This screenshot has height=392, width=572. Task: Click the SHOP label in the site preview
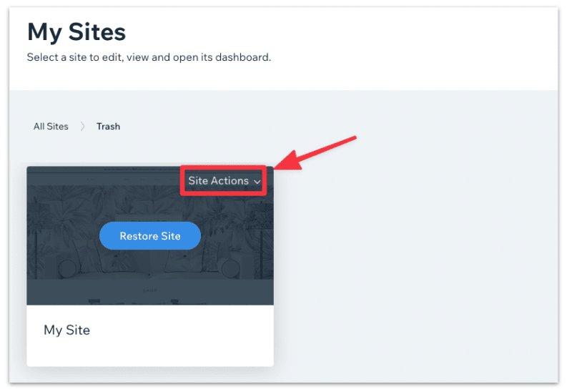(x=150, y=290)
